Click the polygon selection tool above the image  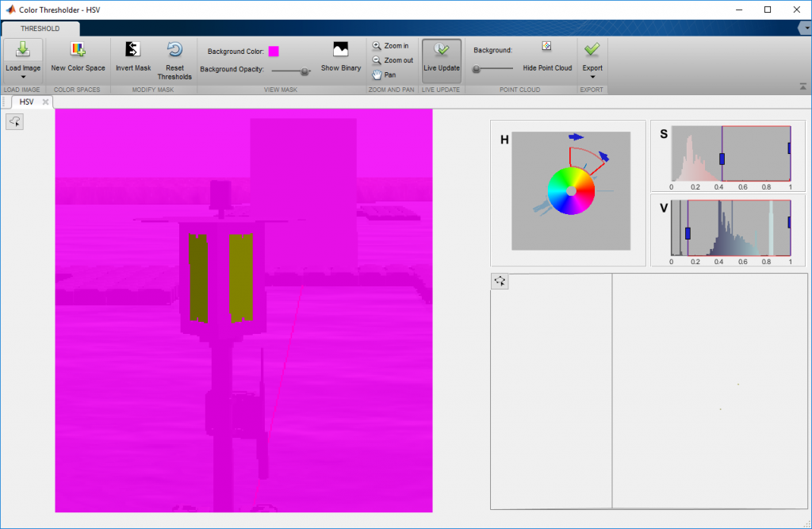pos(16,121)
